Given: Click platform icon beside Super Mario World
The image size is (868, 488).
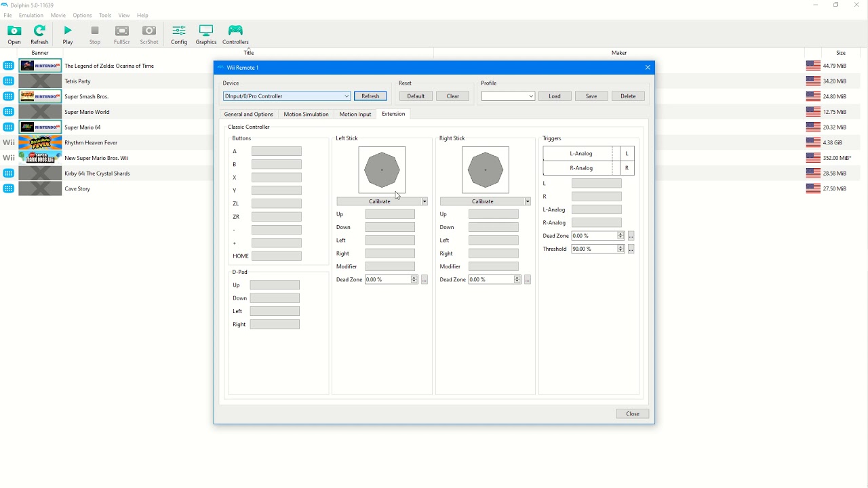Looking at the screenshot, I should point(8,112).
